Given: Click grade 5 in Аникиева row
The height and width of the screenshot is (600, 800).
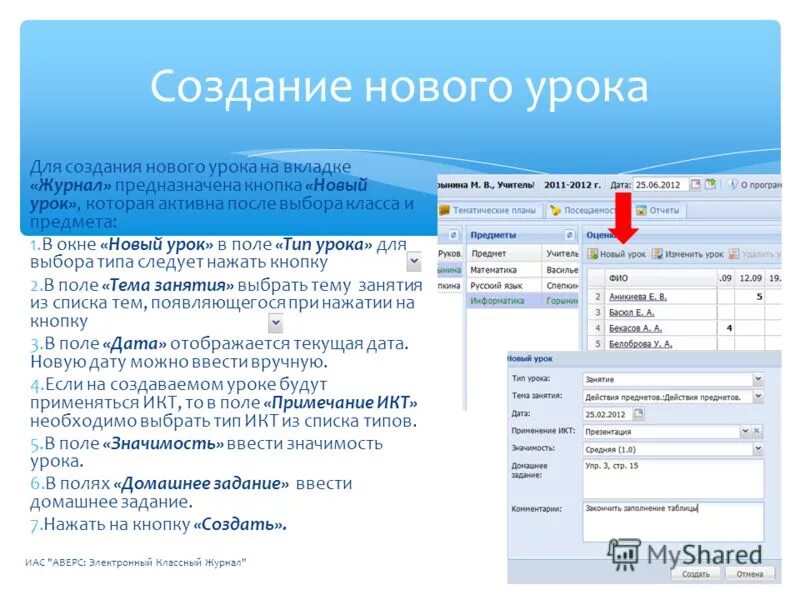Looking at the screenshot, I should pos(759,296).
